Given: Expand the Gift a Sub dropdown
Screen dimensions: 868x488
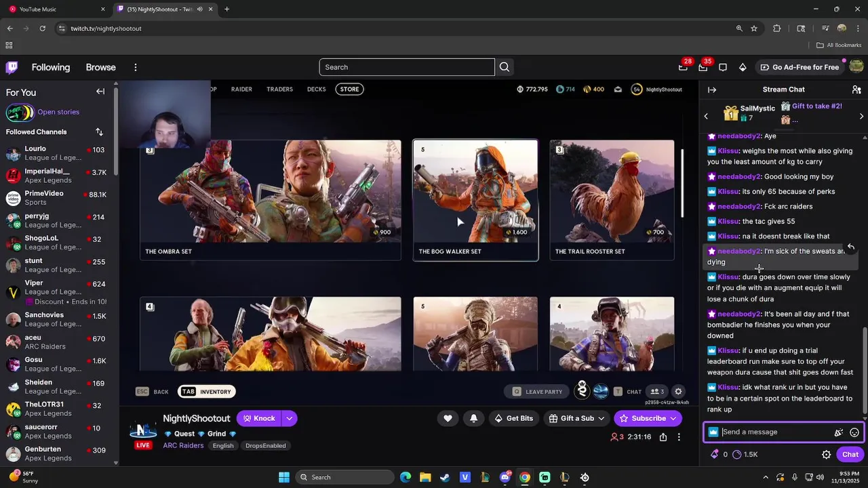Looking at the screenshot, I should (601, 418).
